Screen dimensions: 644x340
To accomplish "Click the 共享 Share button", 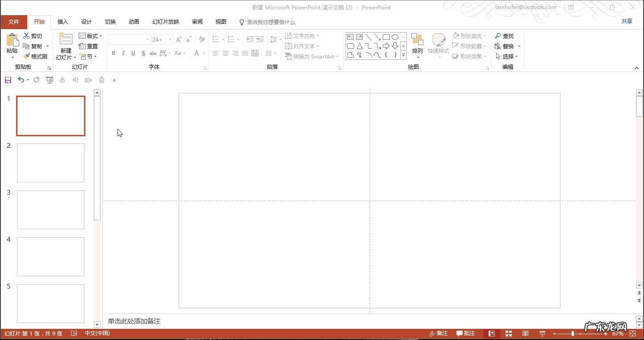I will click(x=626, y=21).
